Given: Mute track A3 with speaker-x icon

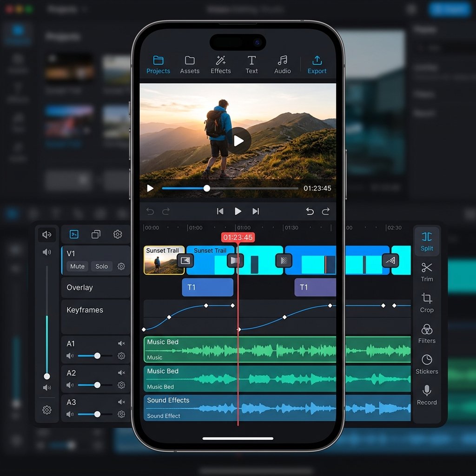Looking at the screenshot, I should tap(121, 402).
